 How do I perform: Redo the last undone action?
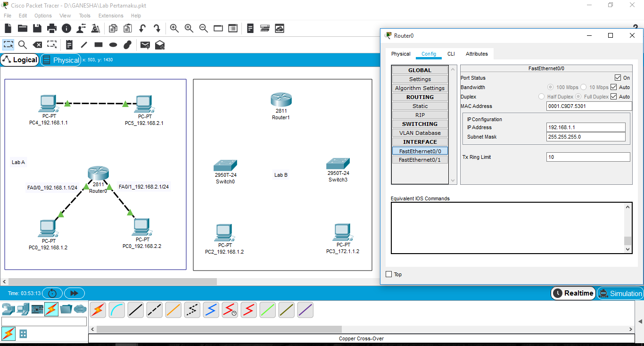[157, 28]
